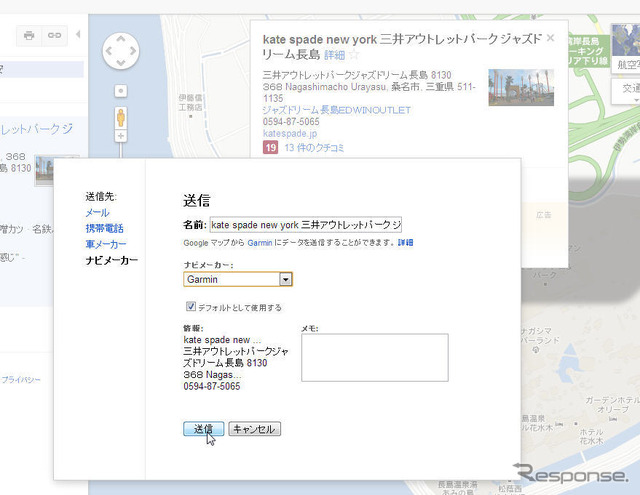Select 携帯電話 as send destination
Image resolution: width=640 pixels, height=495 pixels.
coord(104,229)
